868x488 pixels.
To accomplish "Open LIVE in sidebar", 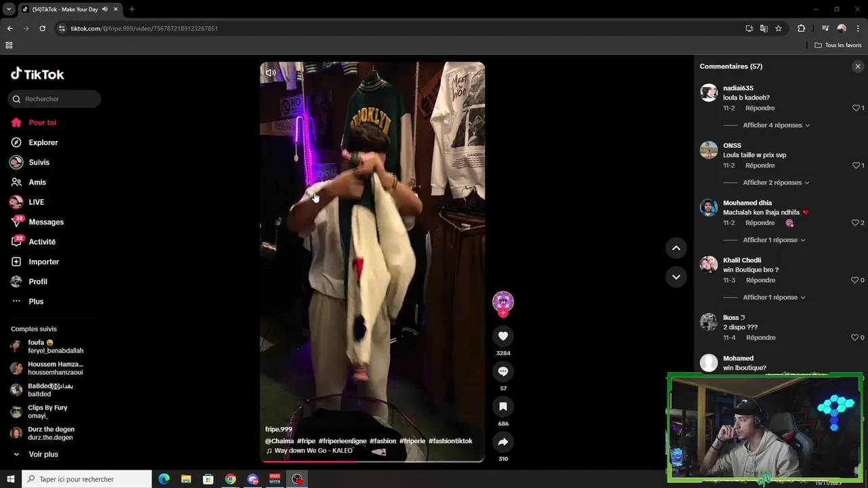I will point(36,202).
